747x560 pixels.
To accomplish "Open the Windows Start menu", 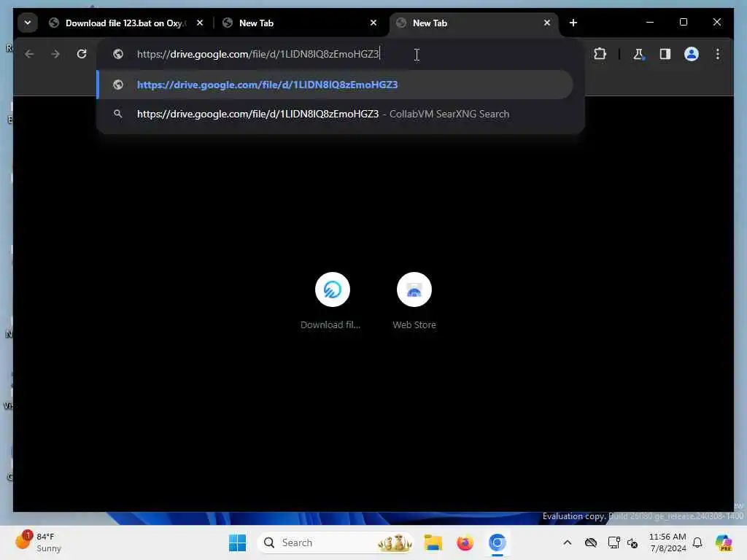I will (237, 542).
